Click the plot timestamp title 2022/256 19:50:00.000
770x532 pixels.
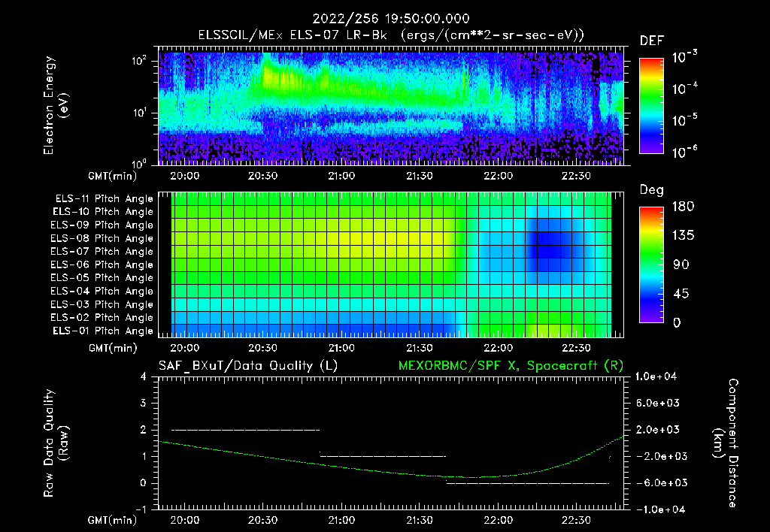pos(391,19)
